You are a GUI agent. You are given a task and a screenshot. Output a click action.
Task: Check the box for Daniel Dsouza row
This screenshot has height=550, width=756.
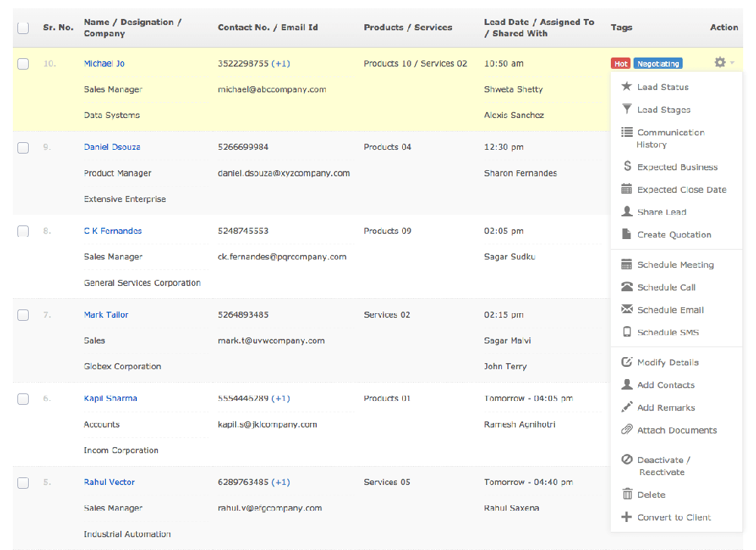pos(23,148)
